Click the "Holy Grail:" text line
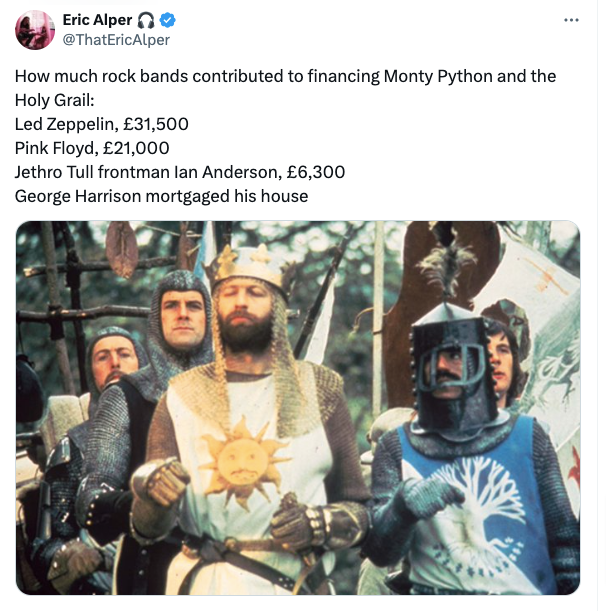 55,100
